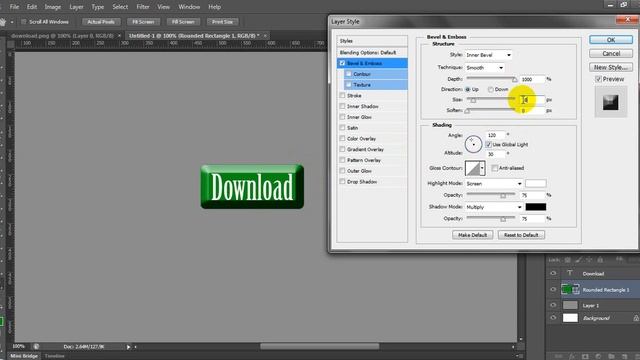Click the add layer mask icon
The height and width of the screenshot is (360, 640).
(x=585, y=356)
